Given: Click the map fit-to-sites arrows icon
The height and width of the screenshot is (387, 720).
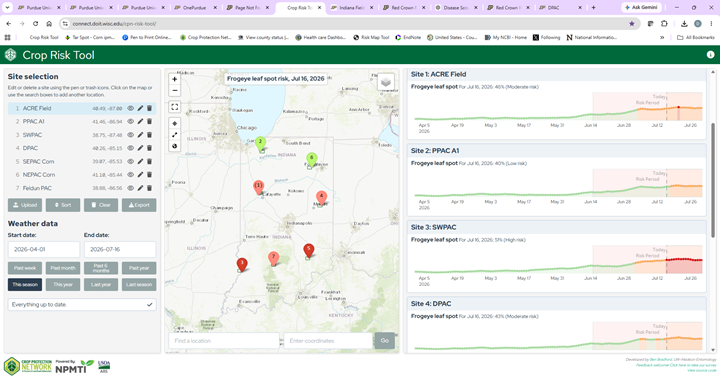Looking at the screenshot, I should (174, 135).
